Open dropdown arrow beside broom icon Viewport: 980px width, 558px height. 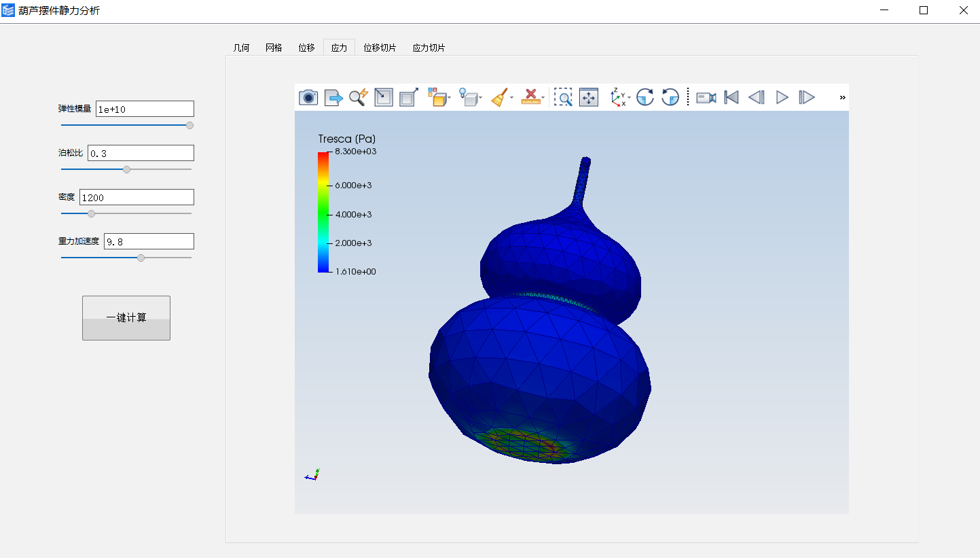512,99
